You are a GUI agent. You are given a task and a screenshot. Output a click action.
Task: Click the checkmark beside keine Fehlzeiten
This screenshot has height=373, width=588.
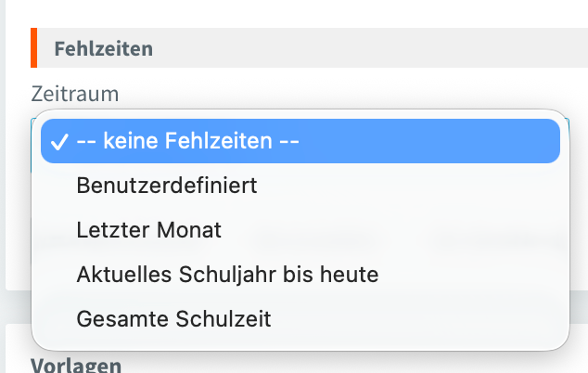click(59, 143)
